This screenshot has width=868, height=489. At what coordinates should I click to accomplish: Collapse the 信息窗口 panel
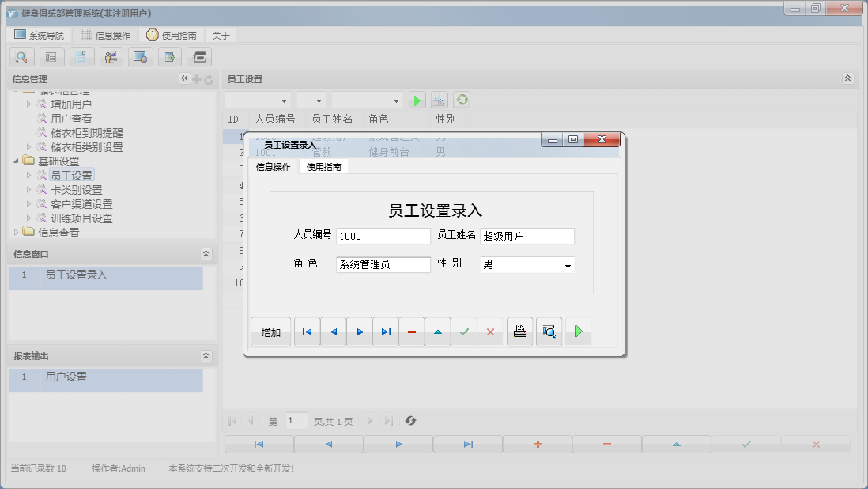[206, 254]
